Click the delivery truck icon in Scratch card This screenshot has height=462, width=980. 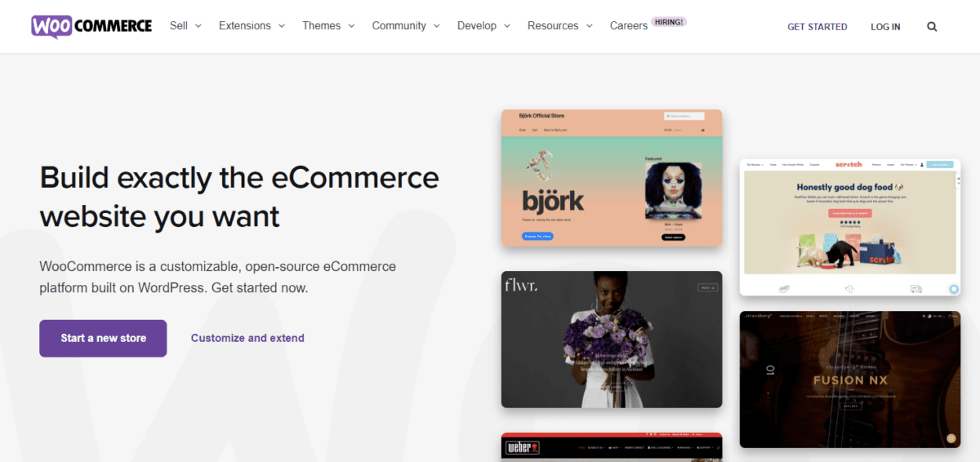click(x=915, y=289)
